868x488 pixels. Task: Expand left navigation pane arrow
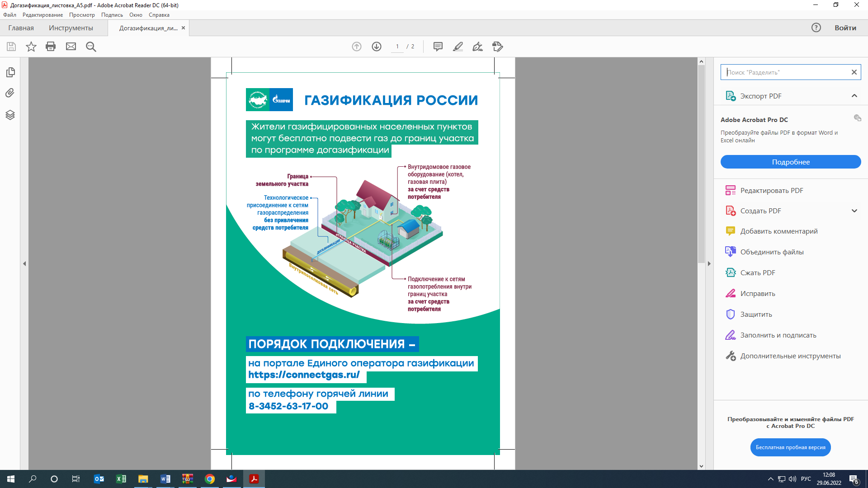(24, 263)
